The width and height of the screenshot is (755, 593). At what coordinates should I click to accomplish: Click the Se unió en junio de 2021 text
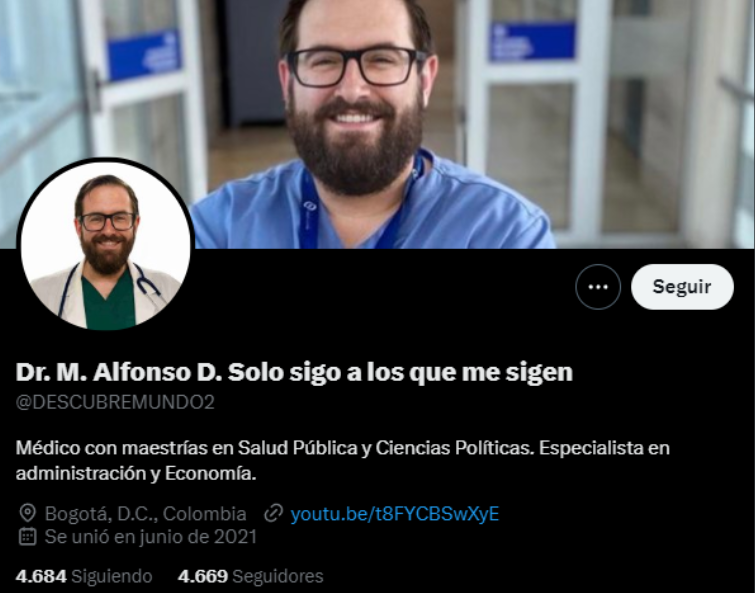pos(151,537)
